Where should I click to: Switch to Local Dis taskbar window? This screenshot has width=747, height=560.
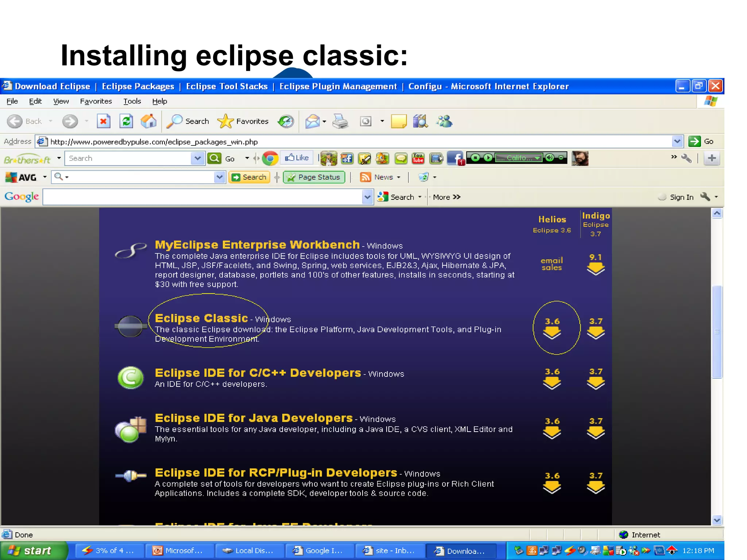pyautogui.click(x=249, y=551)
